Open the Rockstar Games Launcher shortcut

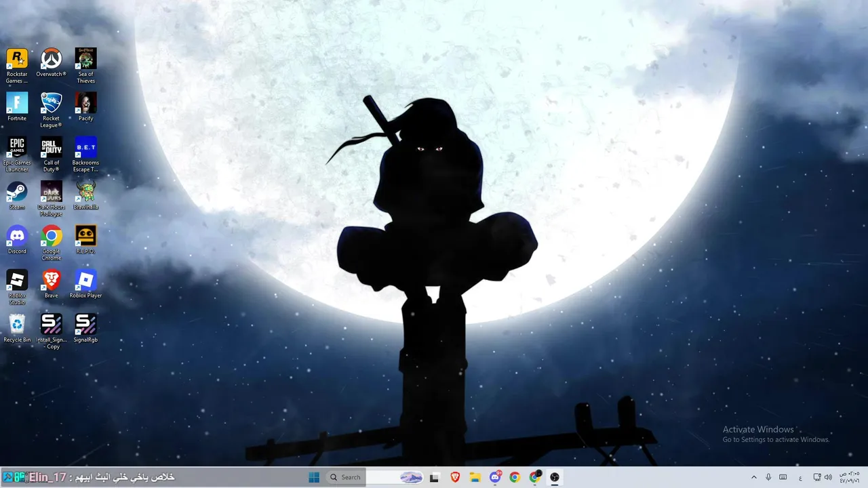17,66
